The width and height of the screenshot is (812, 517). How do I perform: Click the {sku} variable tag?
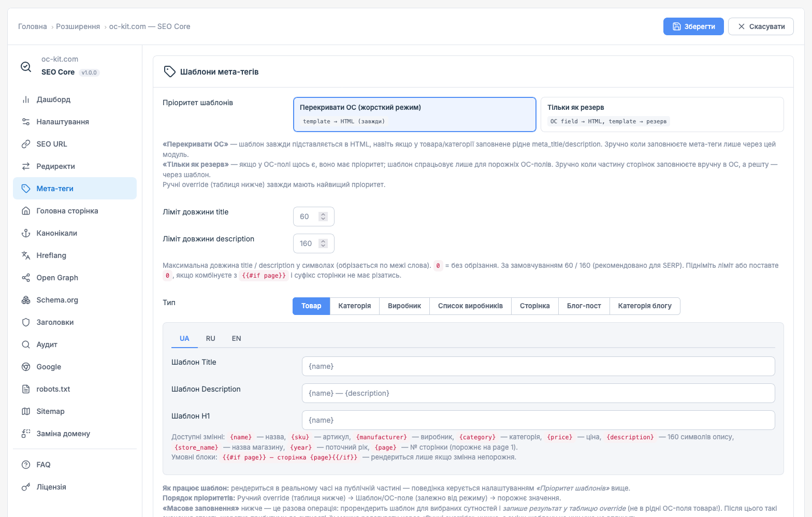(x=300, y=437)
